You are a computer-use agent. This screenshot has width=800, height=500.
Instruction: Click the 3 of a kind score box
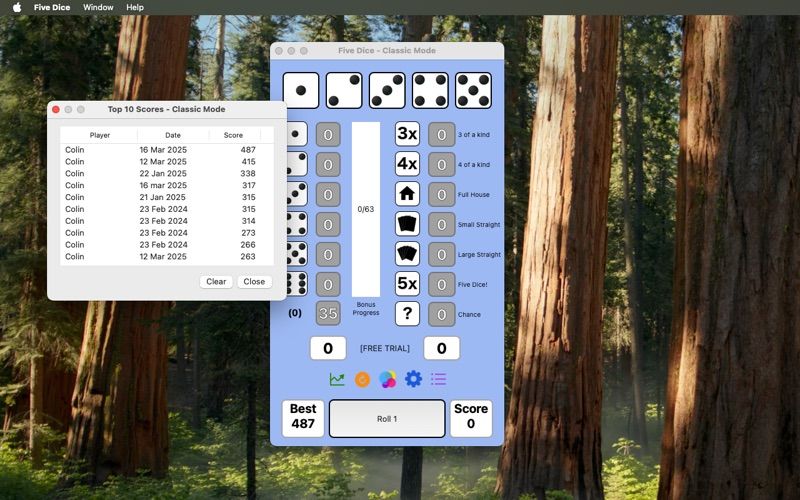(441, 135)
